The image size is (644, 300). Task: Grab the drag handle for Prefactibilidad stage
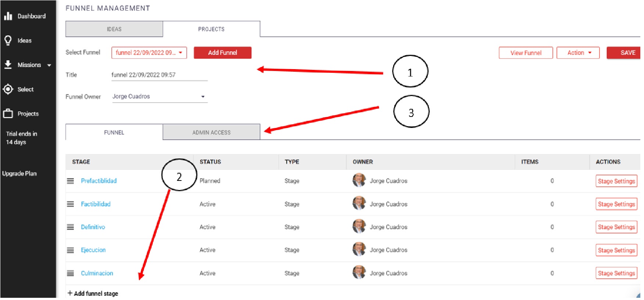tap(71, 181)
